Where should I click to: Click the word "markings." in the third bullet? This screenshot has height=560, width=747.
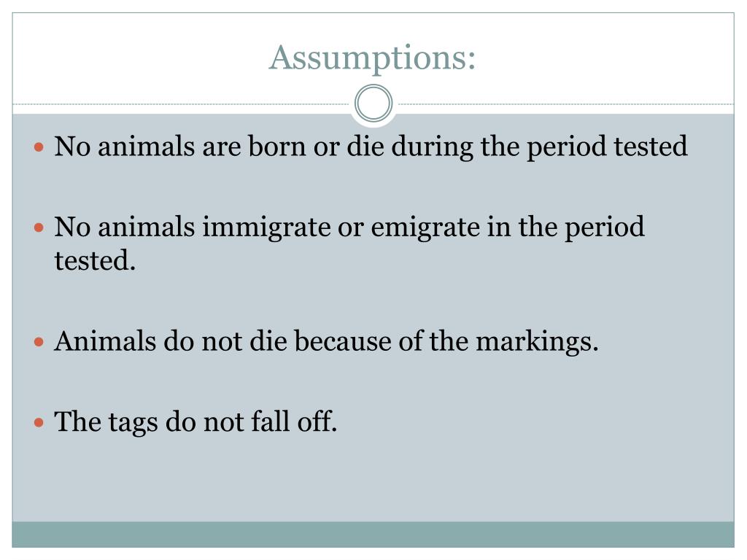pos(538,341)
